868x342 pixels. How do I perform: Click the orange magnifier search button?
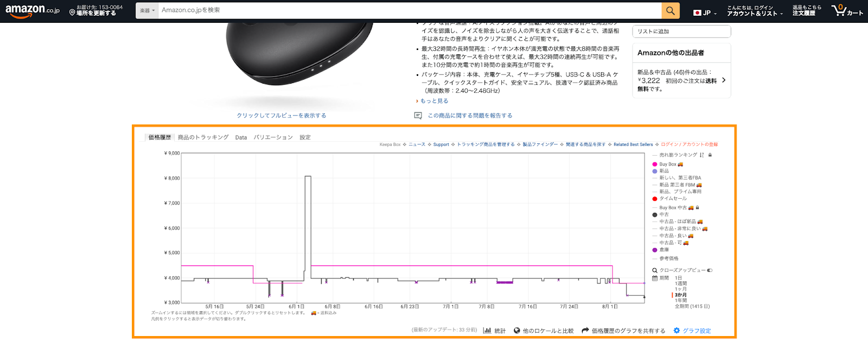click(670, 10)
